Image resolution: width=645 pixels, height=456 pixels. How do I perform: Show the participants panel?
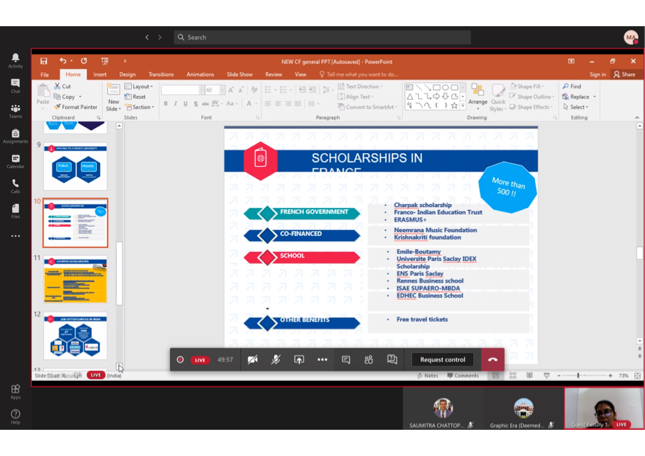point(369,359)
